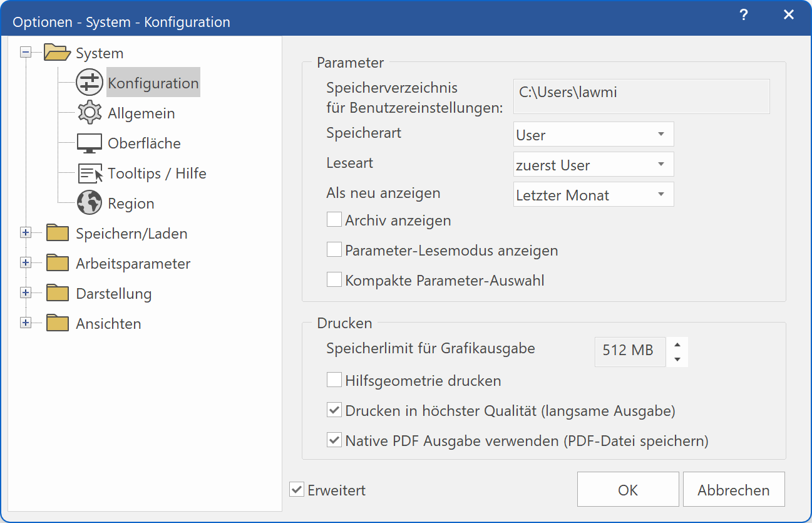812x523 pixels.
Task: Select the Konfiguration icon in the tree
Action: coord(88,82)
